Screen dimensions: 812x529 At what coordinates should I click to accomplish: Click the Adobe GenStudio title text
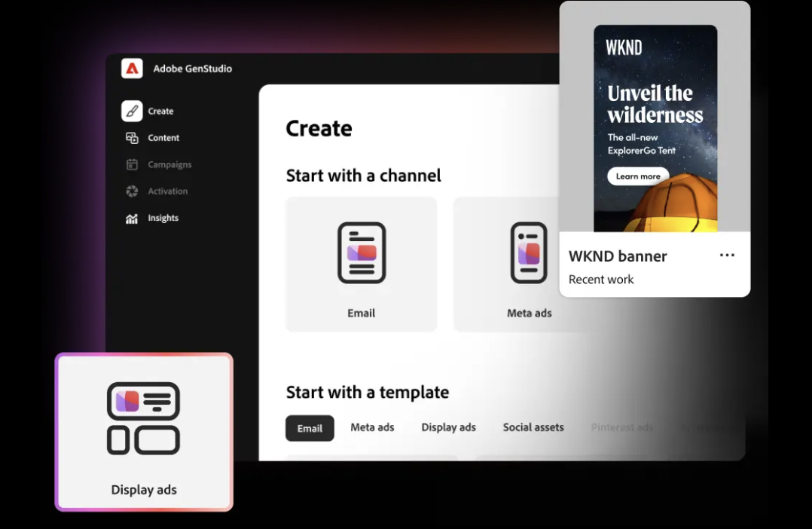193,69
